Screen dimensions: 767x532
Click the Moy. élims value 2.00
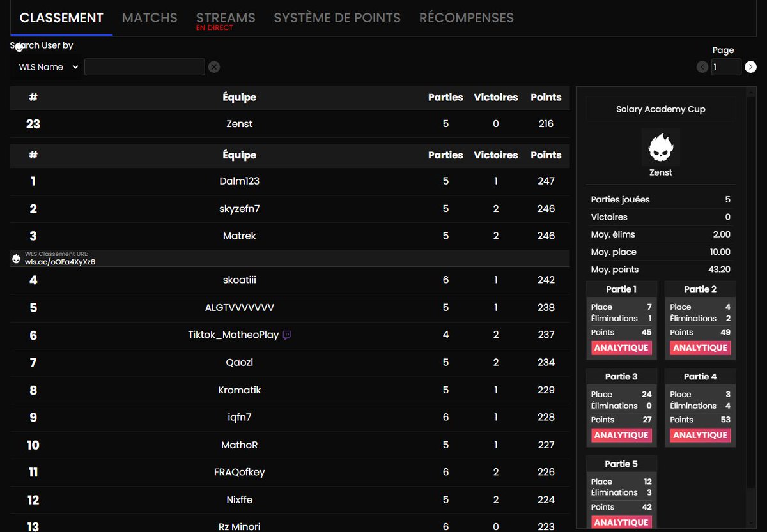click(722, 234)
